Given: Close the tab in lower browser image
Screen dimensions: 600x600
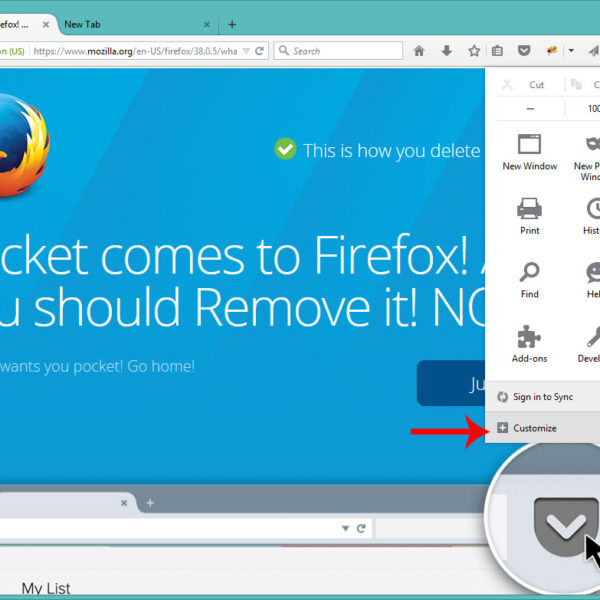Looking at the screenshot, I should [124, 503].
